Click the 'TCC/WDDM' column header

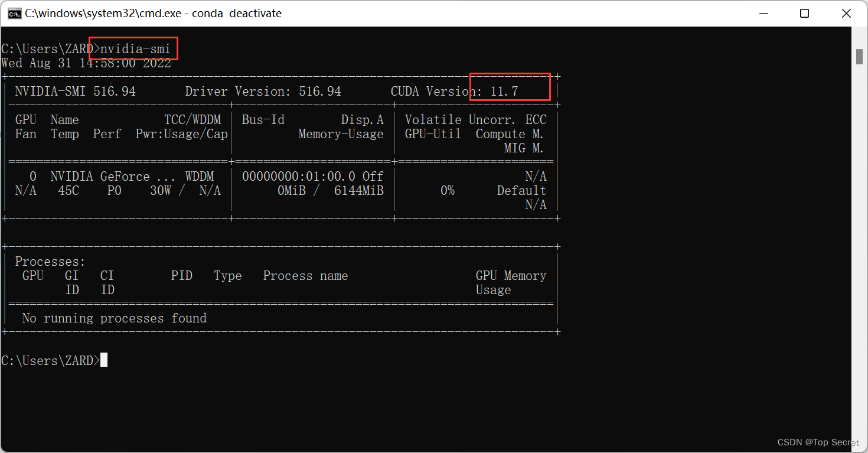(192, 120)
